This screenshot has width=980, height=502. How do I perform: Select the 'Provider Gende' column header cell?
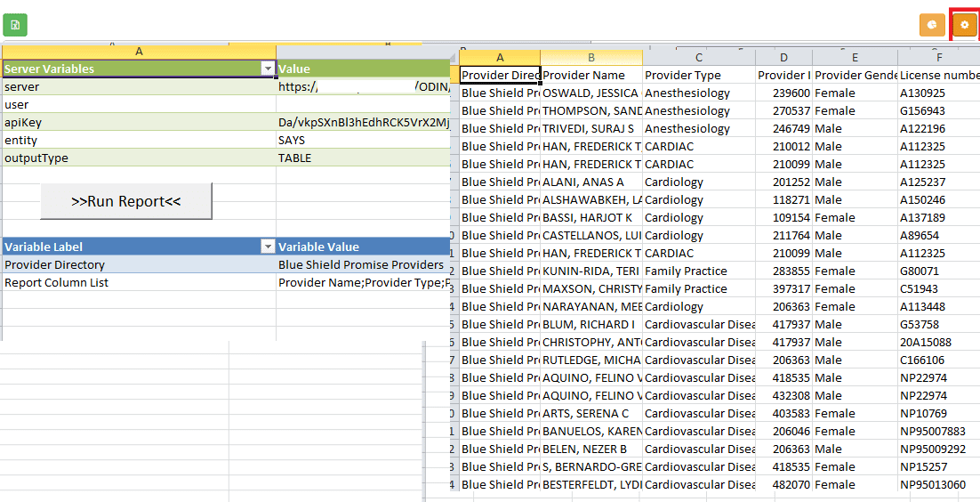855,75
